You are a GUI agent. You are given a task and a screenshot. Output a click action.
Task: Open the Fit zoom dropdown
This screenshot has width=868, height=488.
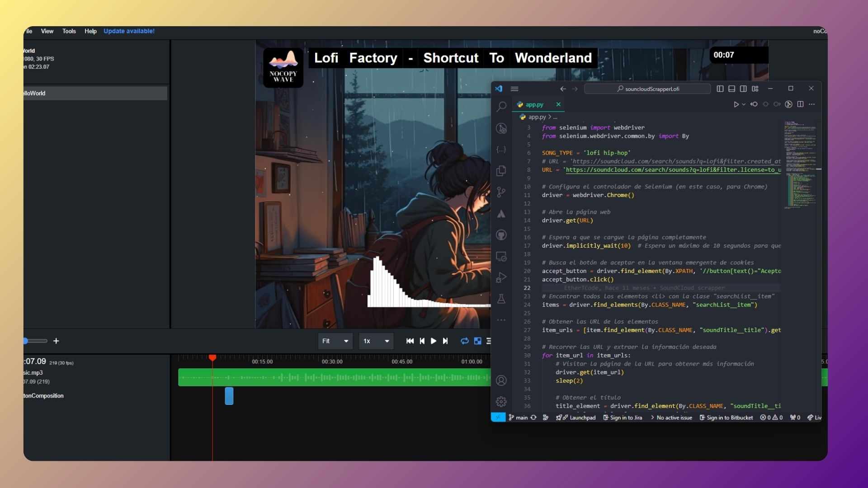335,341
